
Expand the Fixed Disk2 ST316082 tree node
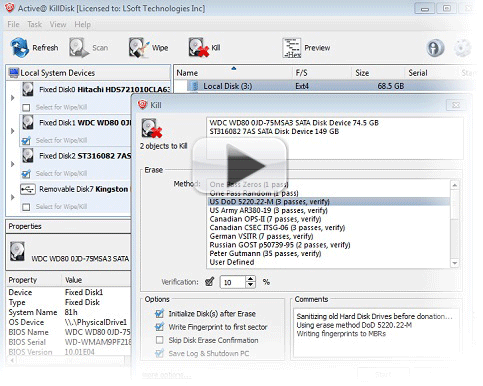click(13, 164)
